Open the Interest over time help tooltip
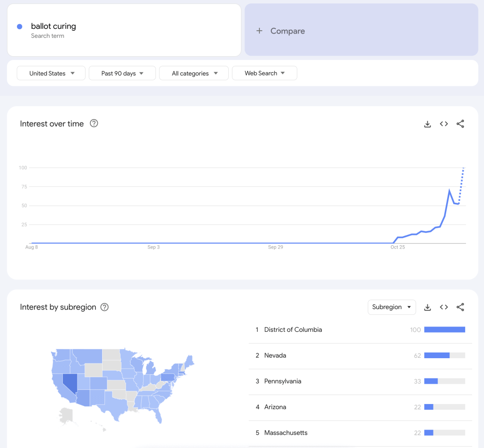484x448 pixels. point(94,123)
